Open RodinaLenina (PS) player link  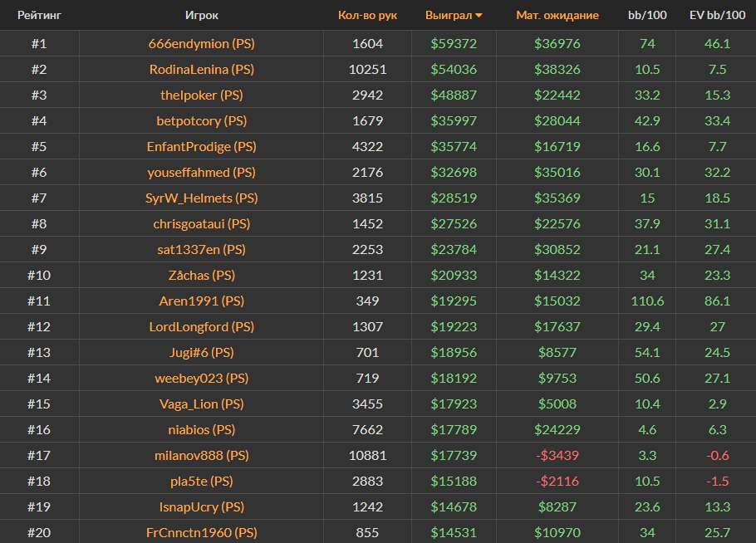[201, 69]
